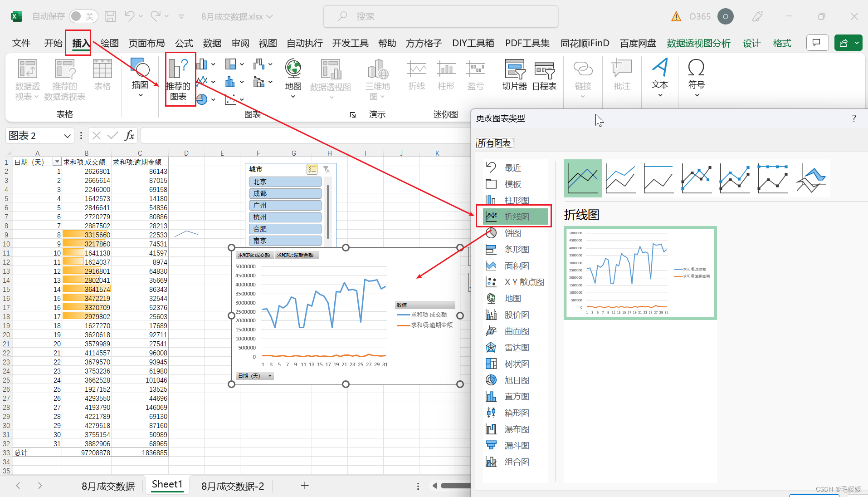Expand the column chart type dropdown arrow
Image resolution: width=868 pixels, height=497 pixels.
click(x=213, y=64)
